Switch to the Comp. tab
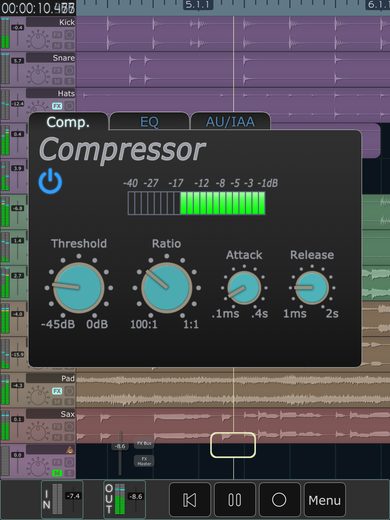Image resolution: width=390 pixels, height=520 pixels. pos(68,122)
